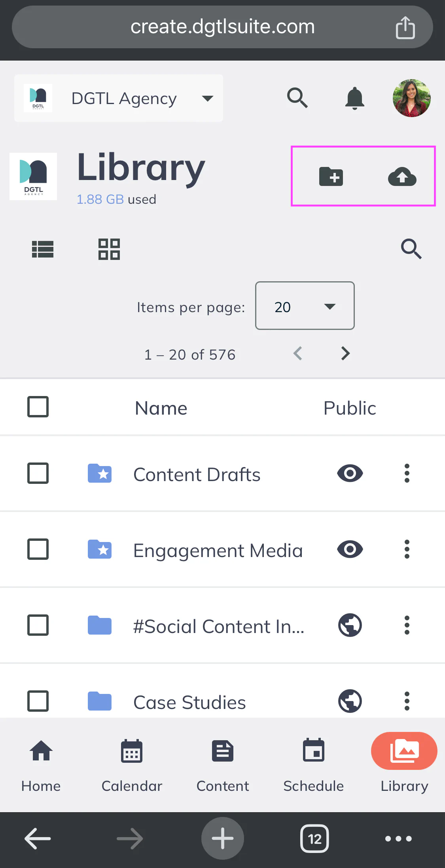Open the notifications bell
The height and width of the screenshot is (868, 445).
pyautogui.click(x=354, y=98)
